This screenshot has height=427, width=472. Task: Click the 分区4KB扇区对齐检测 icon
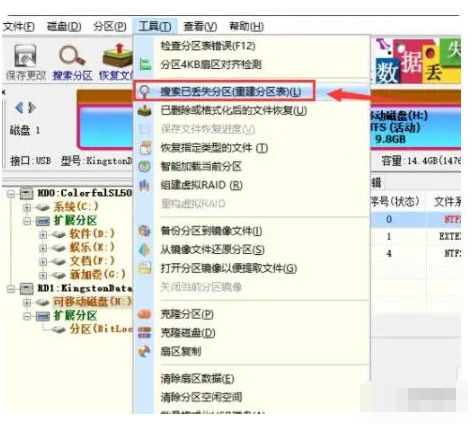tap(145, 64)
